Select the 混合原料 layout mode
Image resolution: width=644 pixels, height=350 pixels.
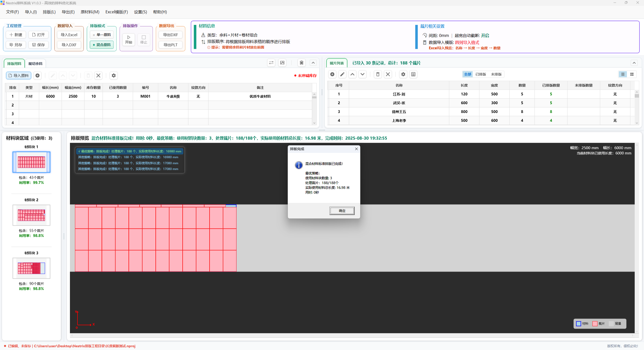point(102,45)
